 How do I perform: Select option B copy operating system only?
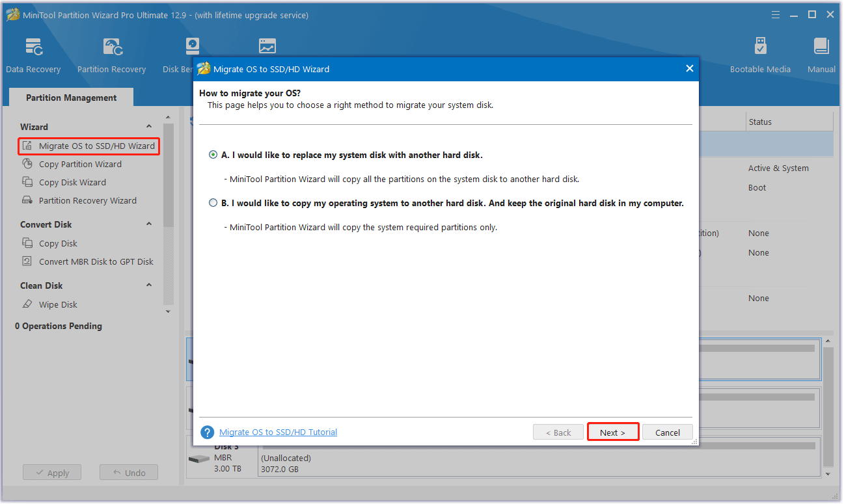[213, 203]
